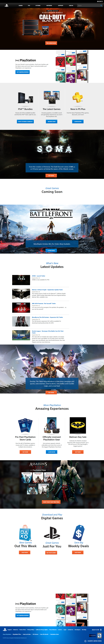Click LEARN MORE on Battlefront banner
104x644 pixels.
51,250
